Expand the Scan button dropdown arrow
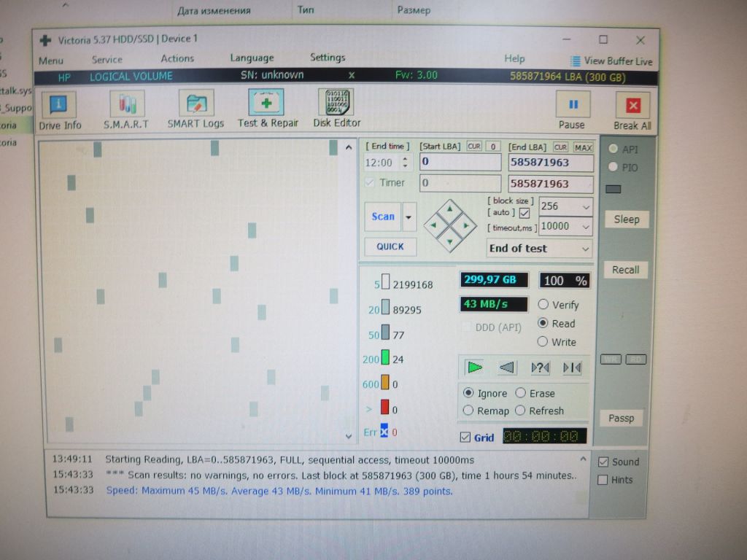 point(409,217)
